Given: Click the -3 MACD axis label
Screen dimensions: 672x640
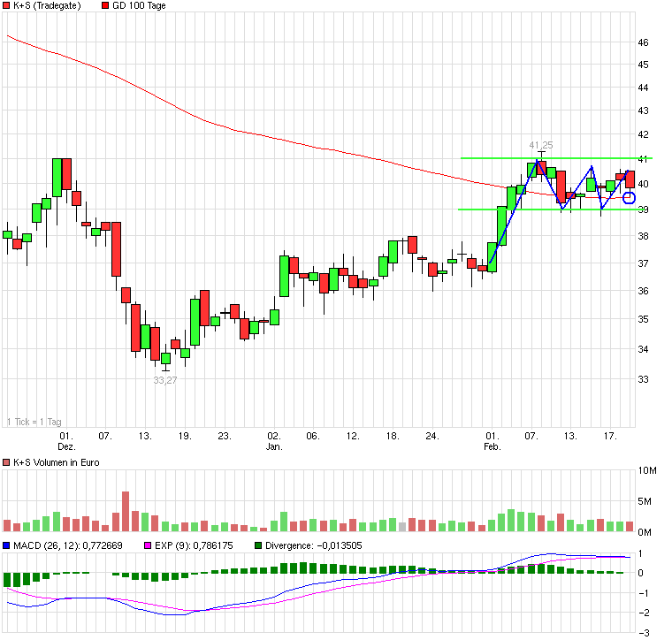Looking at the screenshot, I should click(x=644, y=633).
